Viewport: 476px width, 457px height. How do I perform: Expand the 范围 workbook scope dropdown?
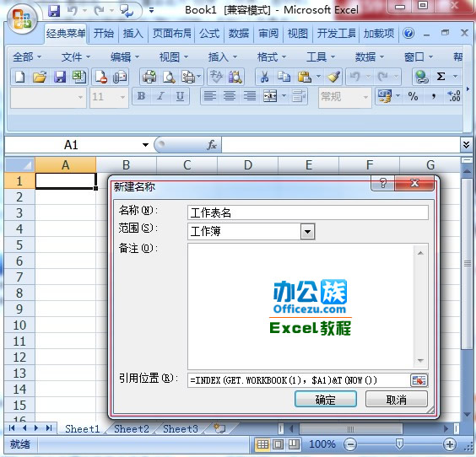pos(307,232)
